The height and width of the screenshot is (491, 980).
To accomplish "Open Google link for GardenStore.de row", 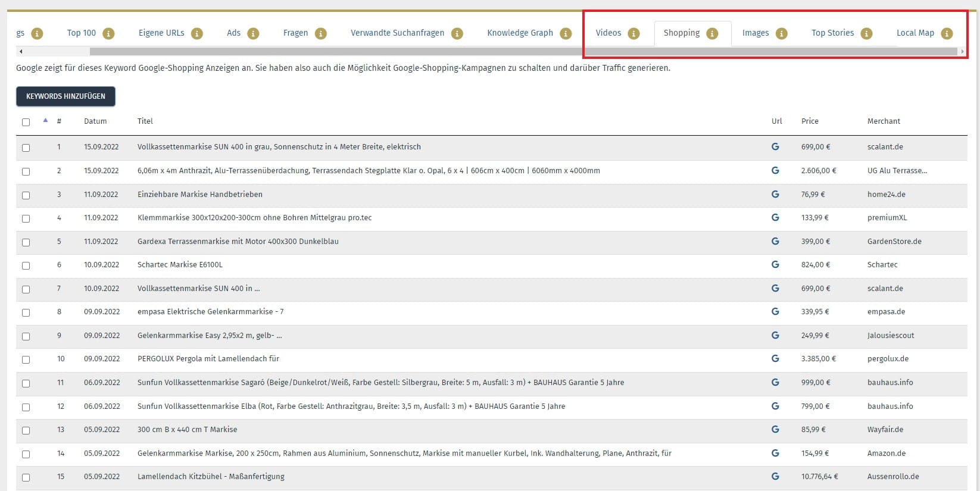I will tap(775, 241).
